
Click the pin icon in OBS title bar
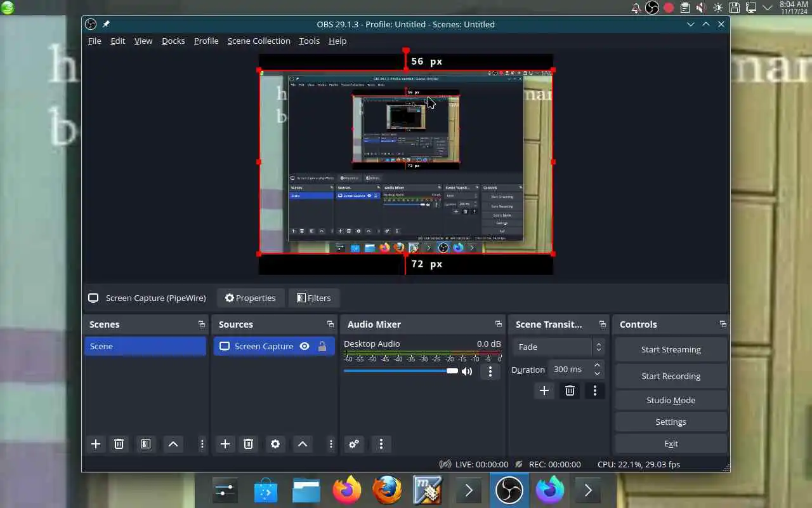pyautogui.click(x=106, y=24)
